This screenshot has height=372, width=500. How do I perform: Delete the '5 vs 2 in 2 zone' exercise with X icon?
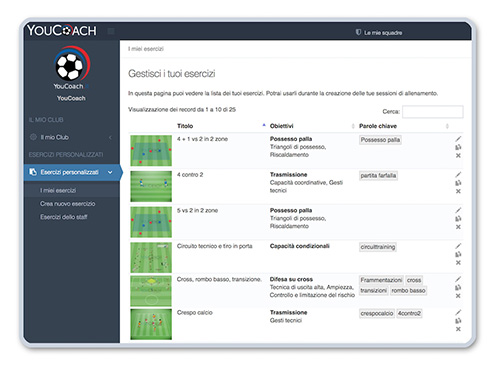[458, 227]
